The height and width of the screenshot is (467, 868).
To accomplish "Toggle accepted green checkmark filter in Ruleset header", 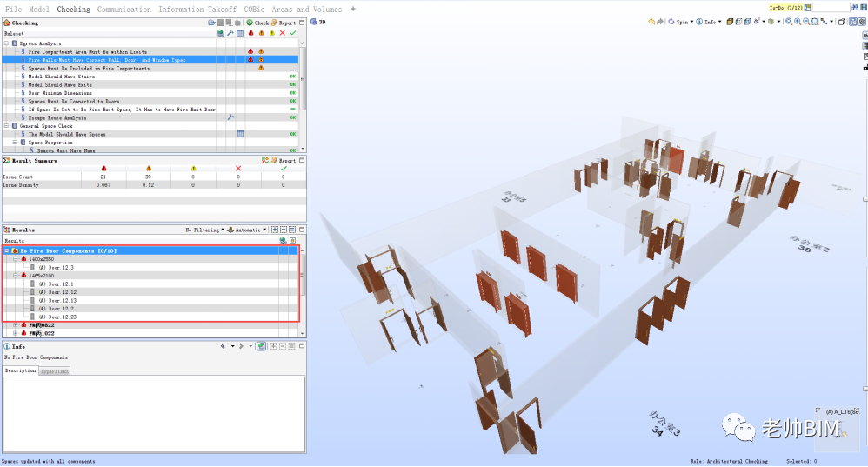I will tap(293, 33).
